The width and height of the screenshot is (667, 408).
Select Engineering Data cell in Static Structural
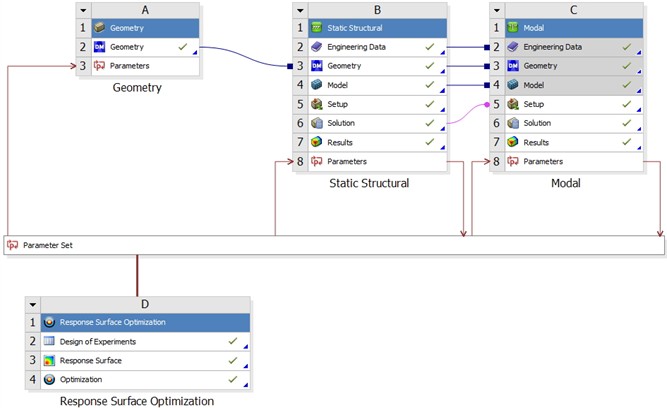378,47
